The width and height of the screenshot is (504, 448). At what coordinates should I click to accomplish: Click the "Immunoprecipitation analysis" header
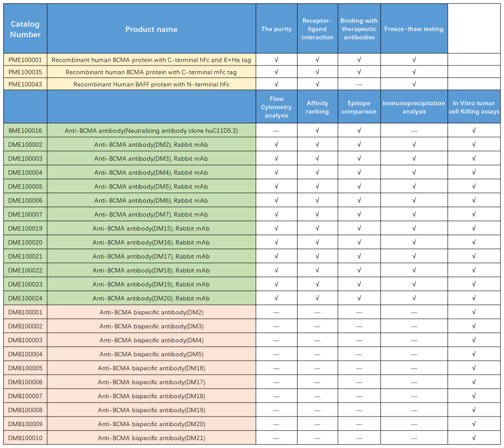[414, 107]
